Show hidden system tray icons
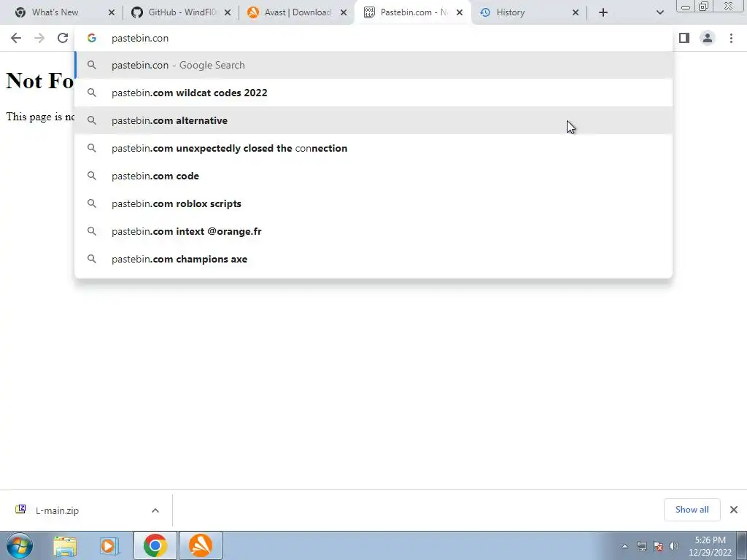 point(624,546)
